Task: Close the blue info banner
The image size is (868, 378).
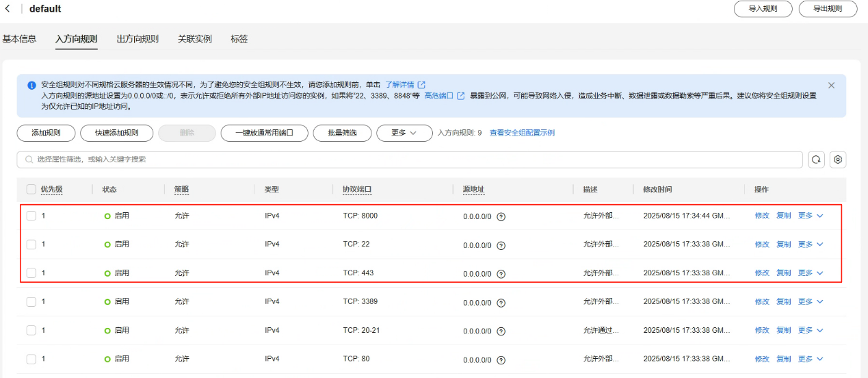Action: pos(831,86)
